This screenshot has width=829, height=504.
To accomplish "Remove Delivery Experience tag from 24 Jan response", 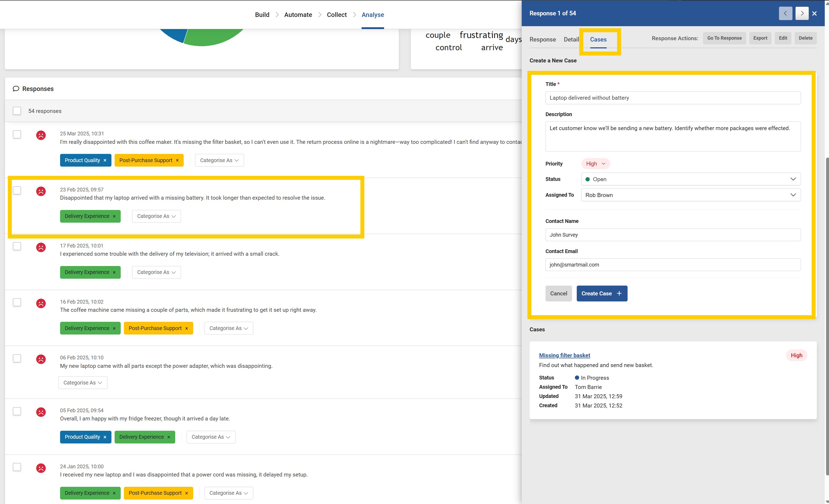I will (114, 493).
